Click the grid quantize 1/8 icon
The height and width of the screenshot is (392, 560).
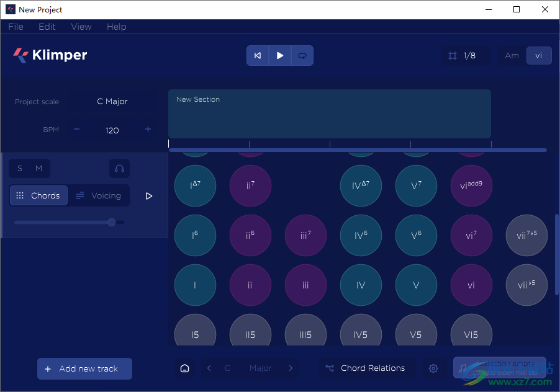(453, 56)
